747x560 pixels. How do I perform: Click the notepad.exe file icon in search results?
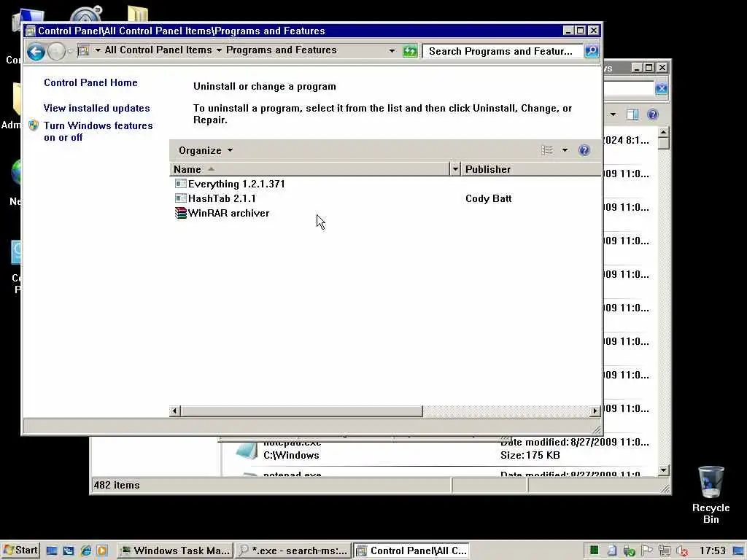[x=247, y=450]
